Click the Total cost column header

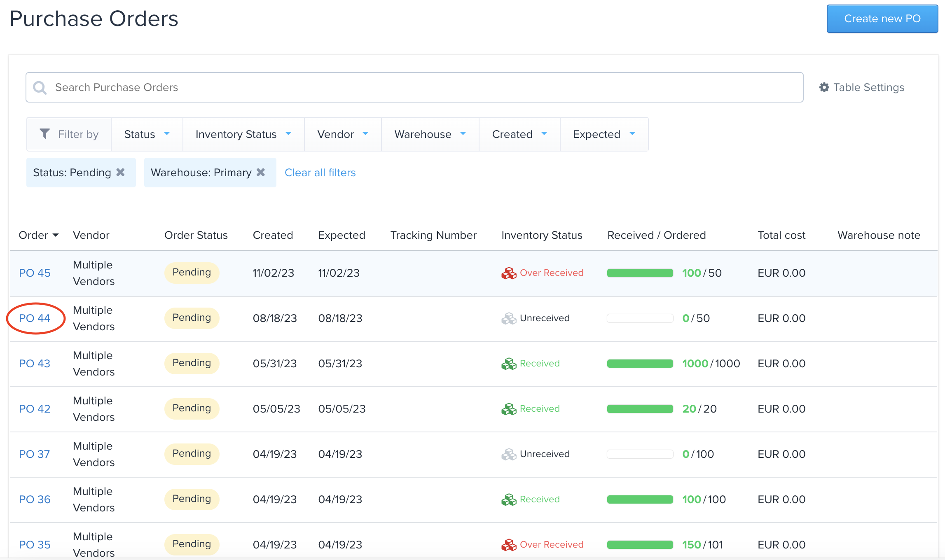781,235
